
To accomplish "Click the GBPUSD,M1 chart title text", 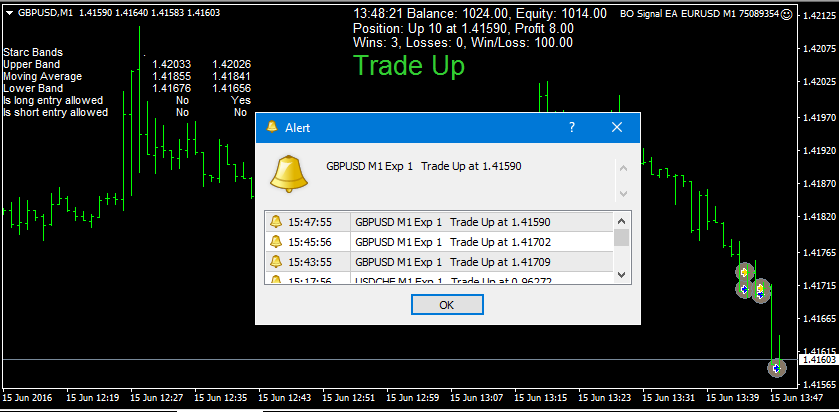I will (x=46, y=13).
